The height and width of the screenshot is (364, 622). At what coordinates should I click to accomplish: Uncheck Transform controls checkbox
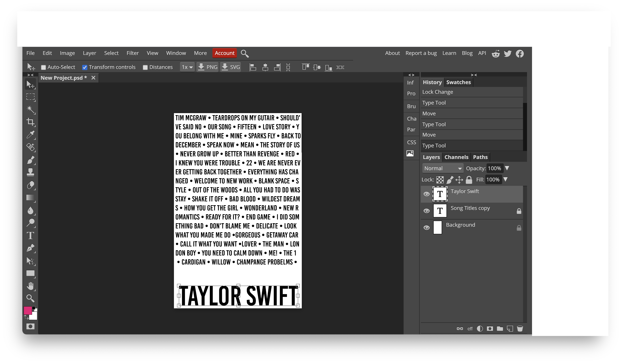pos(85,67)
